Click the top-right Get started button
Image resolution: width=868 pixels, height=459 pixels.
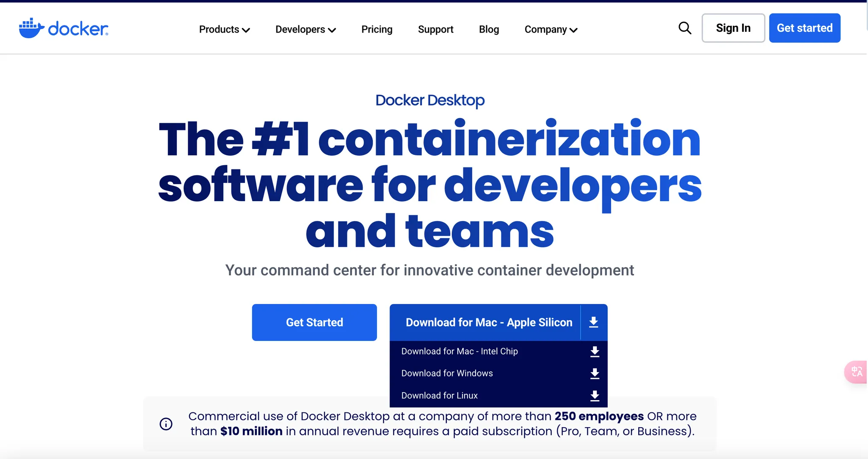(x=804, y=28)
